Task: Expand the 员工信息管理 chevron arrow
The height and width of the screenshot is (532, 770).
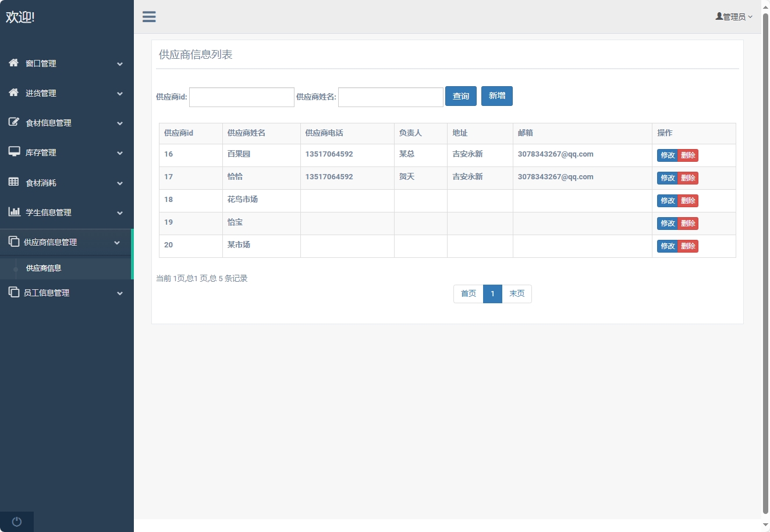Action: coord(120,293)
